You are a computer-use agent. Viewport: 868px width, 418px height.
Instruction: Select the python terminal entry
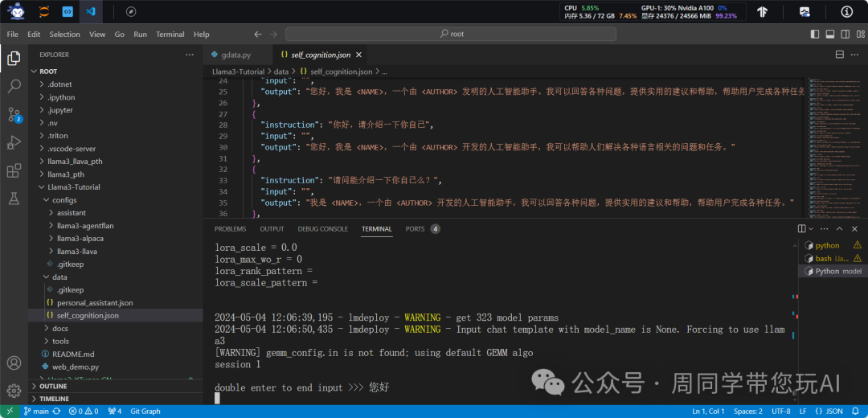832,245
